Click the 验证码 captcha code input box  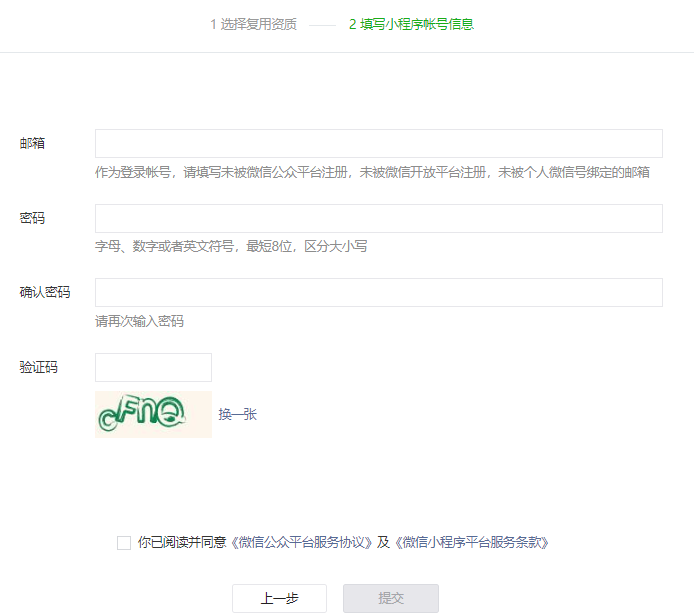coord(153,367)
